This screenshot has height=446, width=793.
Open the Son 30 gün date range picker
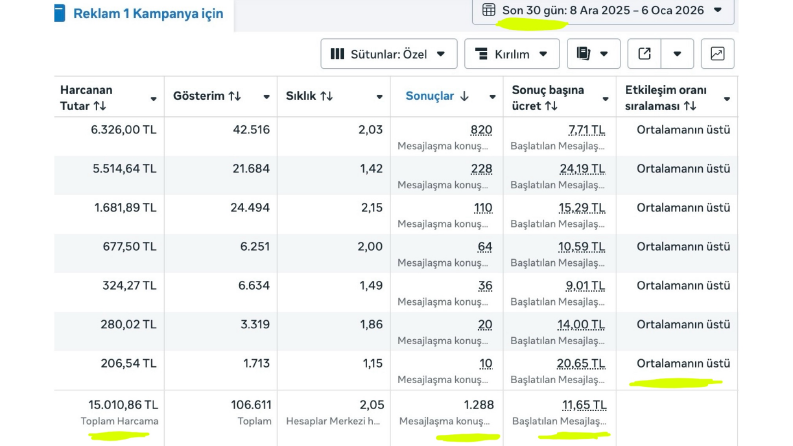pyautogui.click(x=603, y=10)
